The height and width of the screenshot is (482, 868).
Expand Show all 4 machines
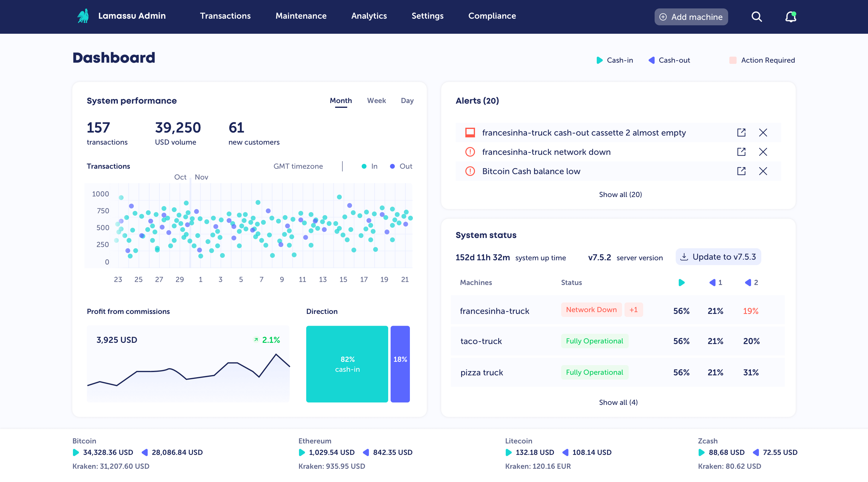point(618,402)
